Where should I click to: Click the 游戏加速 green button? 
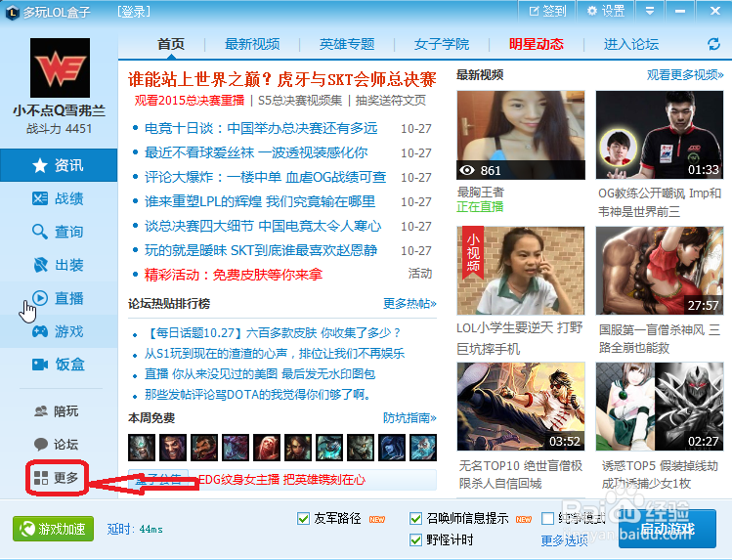(53, 529)
